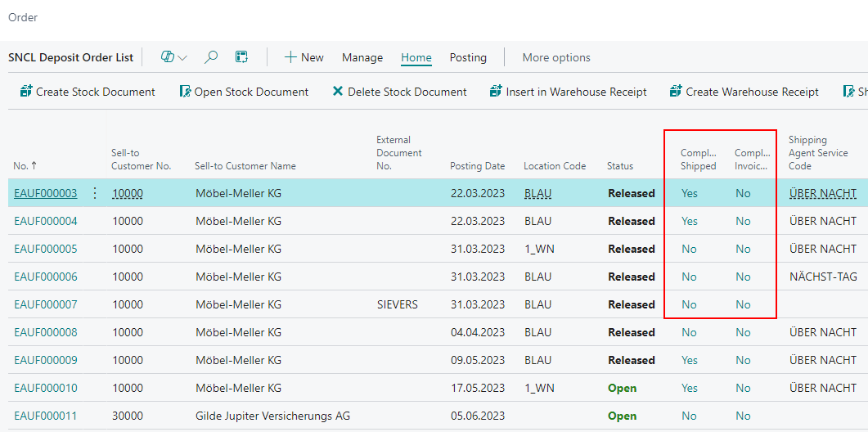Expand the Copilot dropdown chevron

182,58
